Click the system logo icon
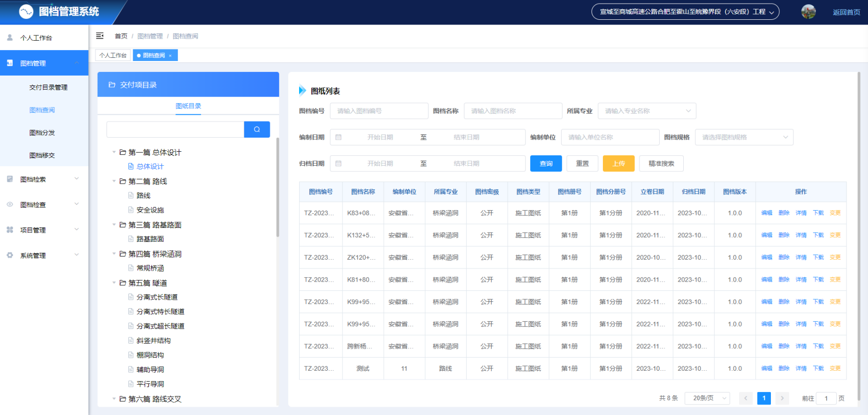This screenshot has height=415, width=868. [x=26, y=11]
